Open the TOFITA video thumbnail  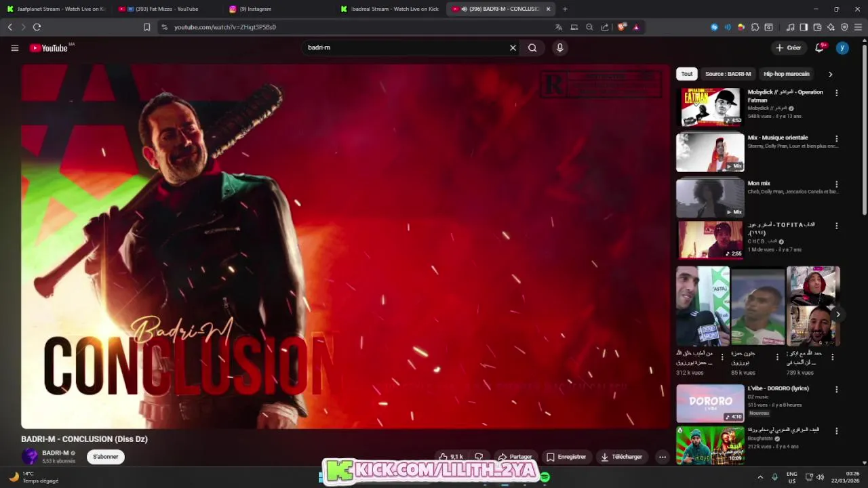click(x=710, y=240)
